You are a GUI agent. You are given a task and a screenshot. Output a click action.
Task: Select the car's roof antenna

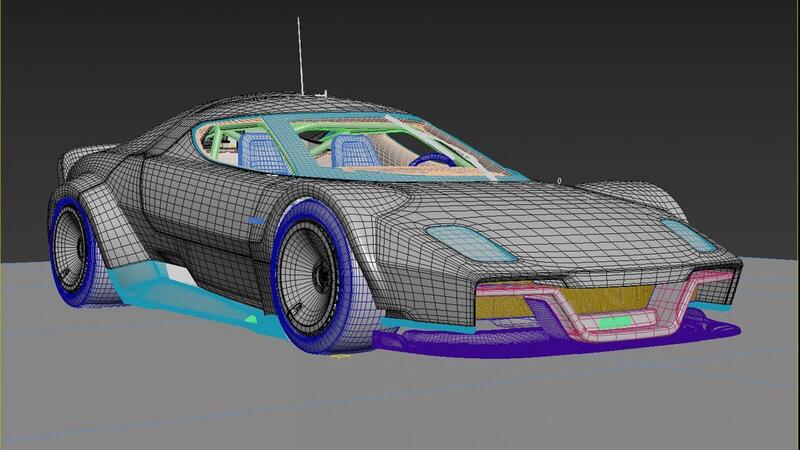[299, 55]
